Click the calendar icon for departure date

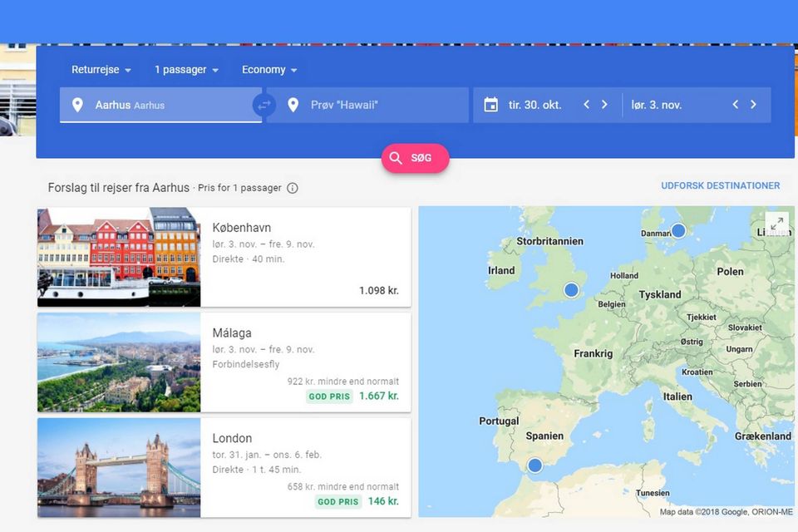[491, 105]
